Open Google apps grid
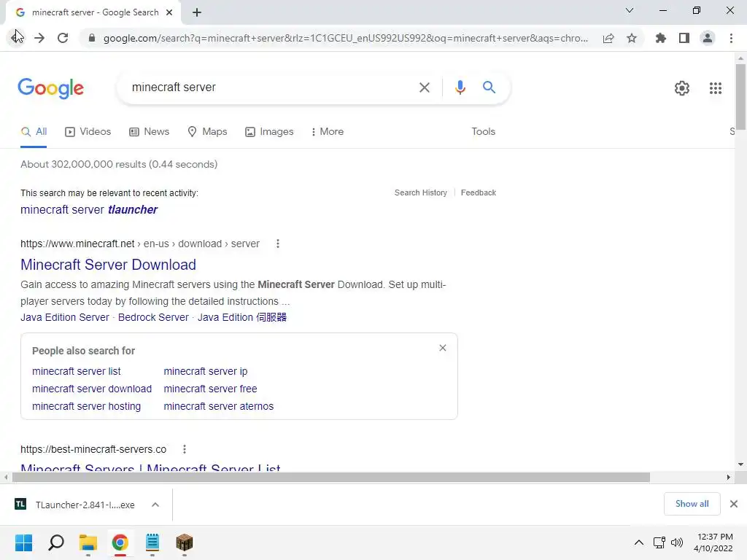Image resolution: width=747 pixels, height=560 pixels. 715,88
